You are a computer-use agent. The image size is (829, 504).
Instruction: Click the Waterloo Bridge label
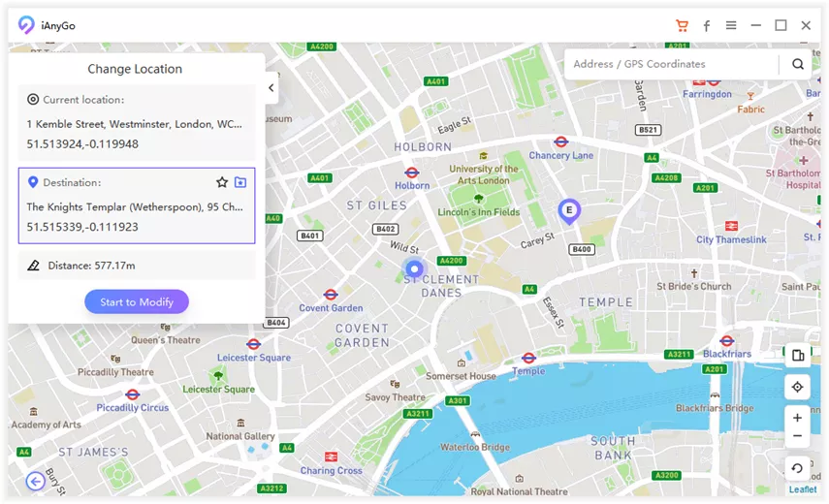475,447
